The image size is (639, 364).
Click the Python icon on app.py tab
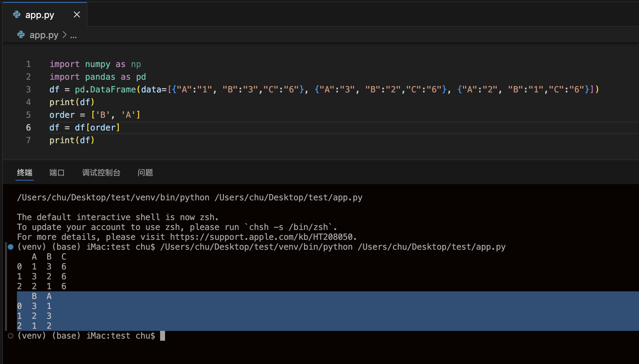(17, 14)
